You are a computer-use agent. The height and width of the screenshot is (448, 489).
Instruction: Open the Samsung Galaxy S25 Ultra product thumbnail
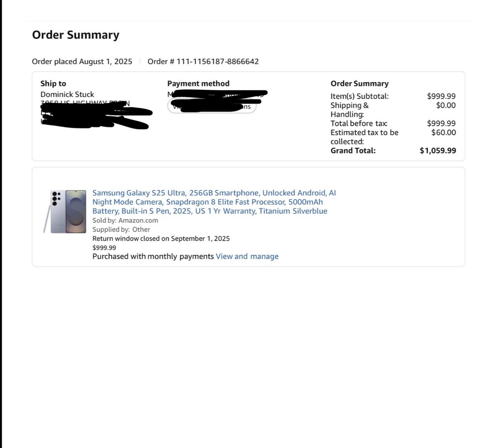pyautogui.click(x=65, y=212)
